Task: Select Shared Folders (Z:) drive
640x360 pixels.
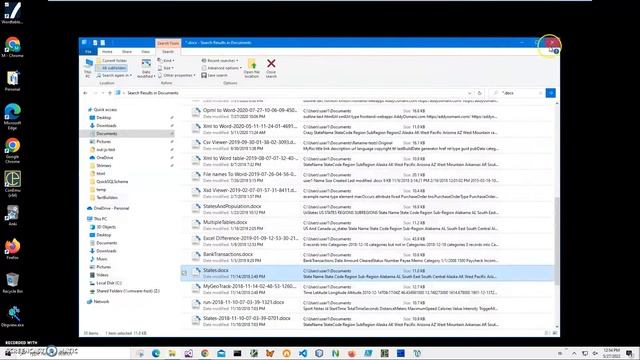Action: pos(127,291)
